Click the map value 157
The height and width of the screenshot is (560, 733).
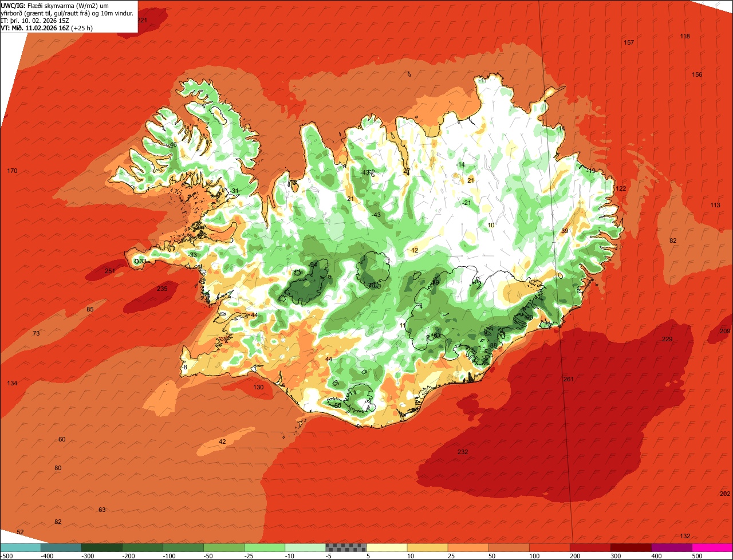[629, 43]
